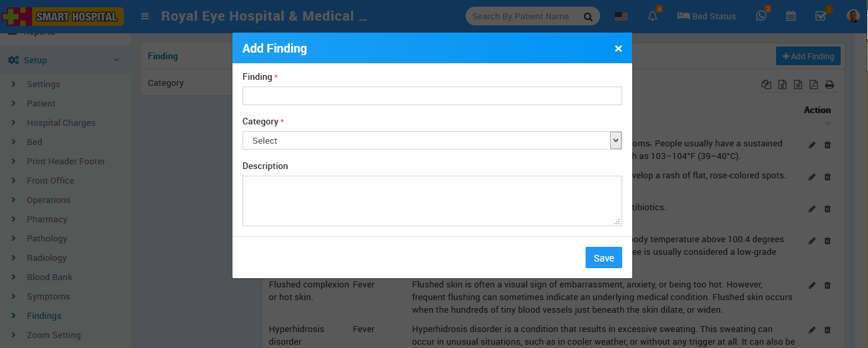Save the new finding
Viewport: 868px width, 348px height.
[x=604, y=258]
